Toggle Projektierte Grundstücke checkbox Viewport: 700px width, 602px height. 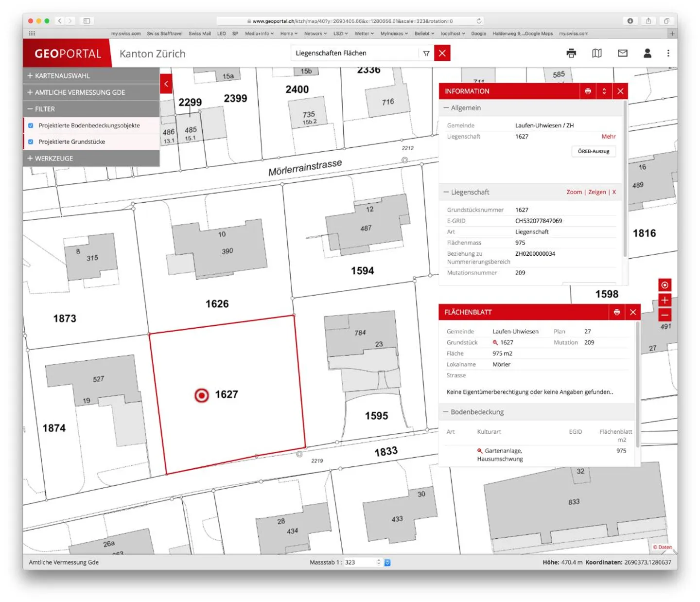click(31, 142)
